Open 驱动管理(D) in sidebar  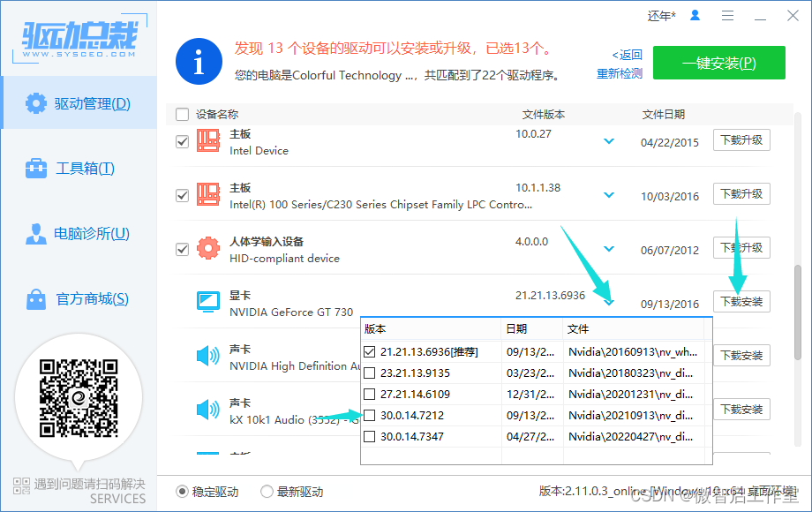[79, 103]
